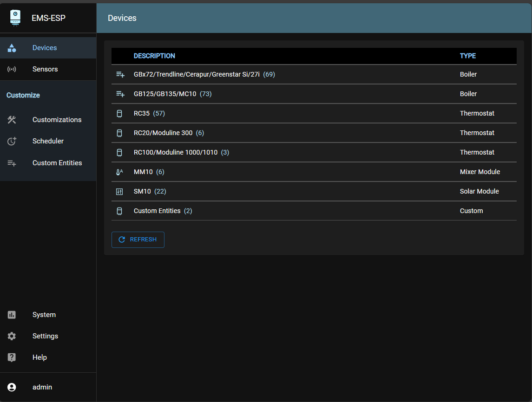
Task: Click the admin user avatar icon
Action: coord(12,387)
